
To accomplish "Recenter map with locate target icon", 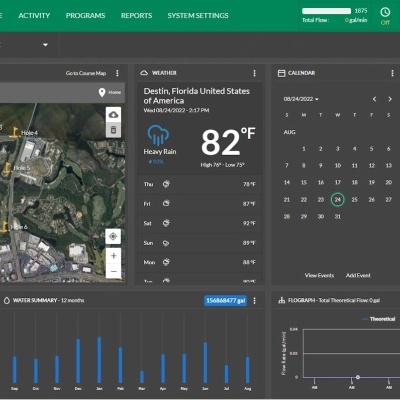I will click(x=113, y=236).
